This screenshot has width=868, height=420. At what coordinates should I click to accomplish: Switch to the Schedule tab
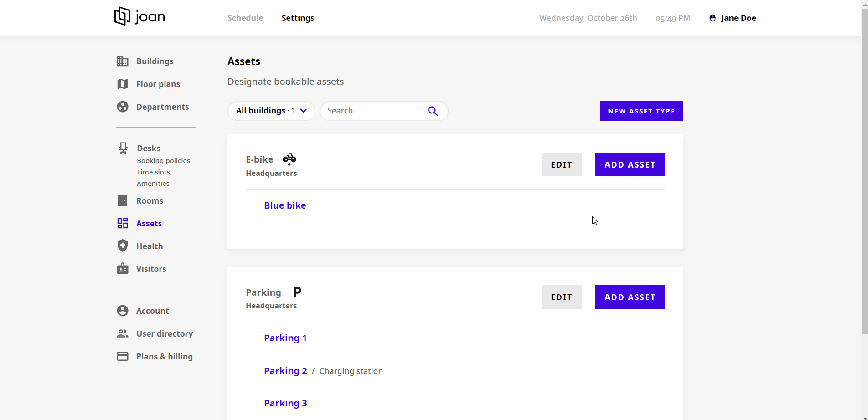pos(245,18)
